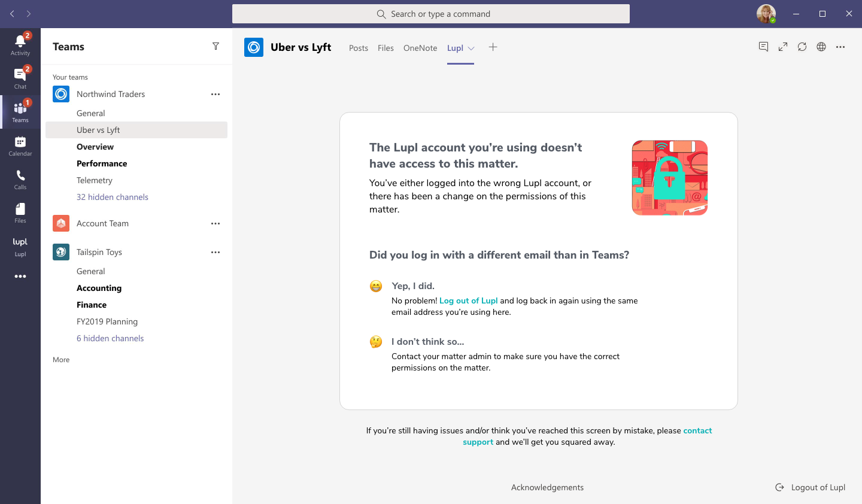Minimize the Teams window
The height and width of the screenshot is (504, 862).
[x=796, y=14]
